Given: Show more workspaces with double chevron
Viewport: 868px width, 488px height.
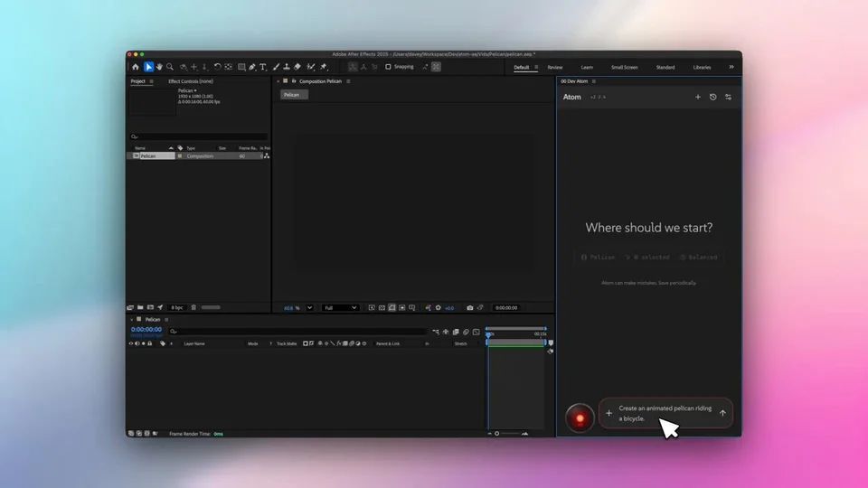Looking at the screenshot, I should pyautogui.click(x=731, y=67).
